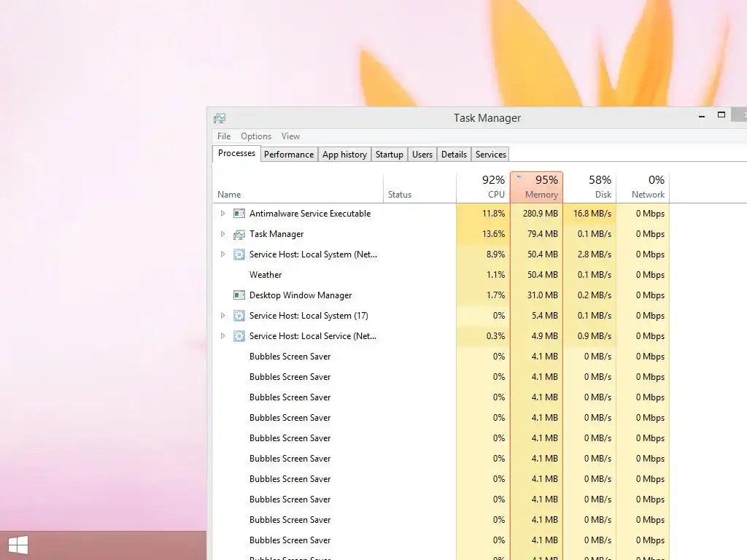The width and height of the screenshot is (747, 560).
Task: Maximize the Task Manager window
Action: [721, 114]
